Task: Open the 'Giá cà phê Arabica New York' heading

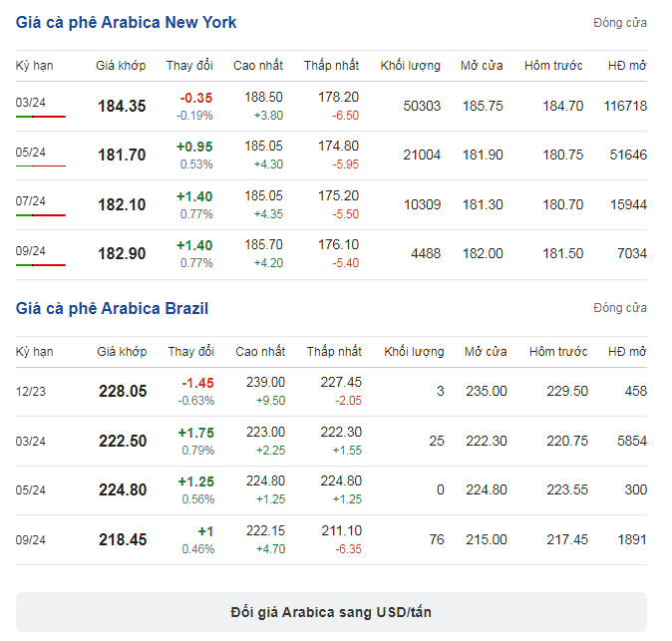Action: 126,22
